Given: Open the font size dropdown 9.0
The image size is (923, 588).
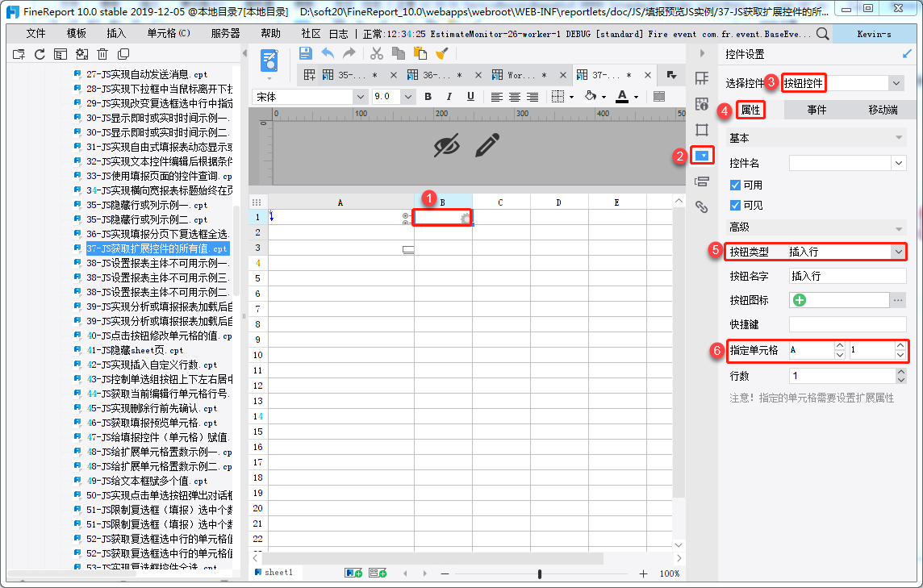Looking at the screenshot, I should click(x=407, y=97).
